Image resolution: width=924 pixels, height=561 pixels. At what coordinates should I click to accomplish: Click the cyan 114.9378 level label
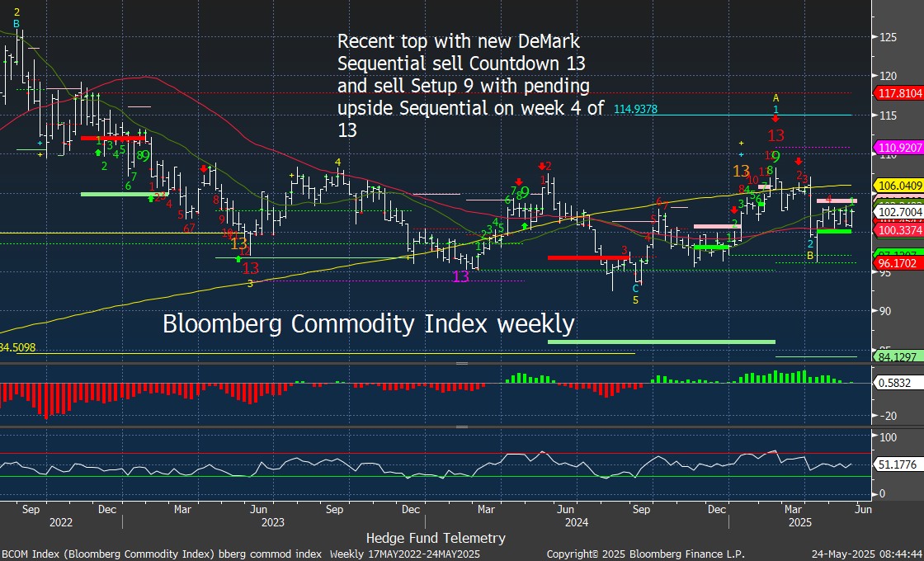click(635, 109)
